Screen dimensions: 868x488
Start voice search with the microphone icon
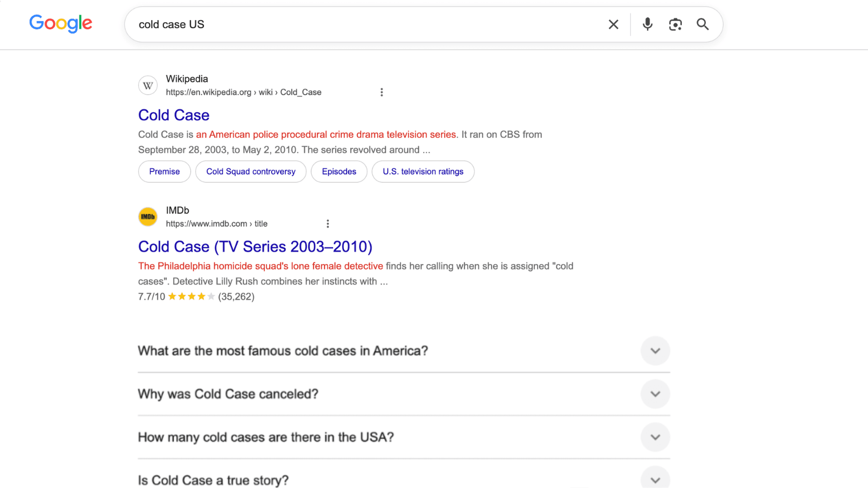pyautogui.click(x=647, y=24)
